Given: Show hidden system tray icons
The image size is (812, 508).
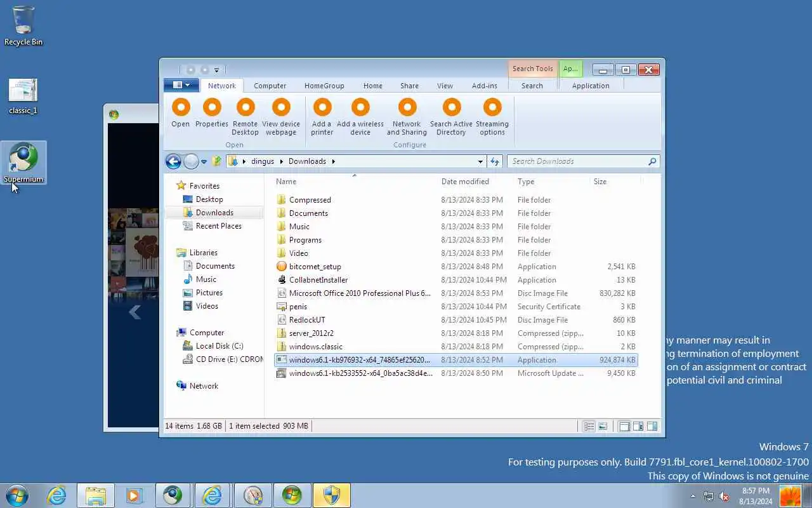Looking at the screenshot, I should point(693,496).
